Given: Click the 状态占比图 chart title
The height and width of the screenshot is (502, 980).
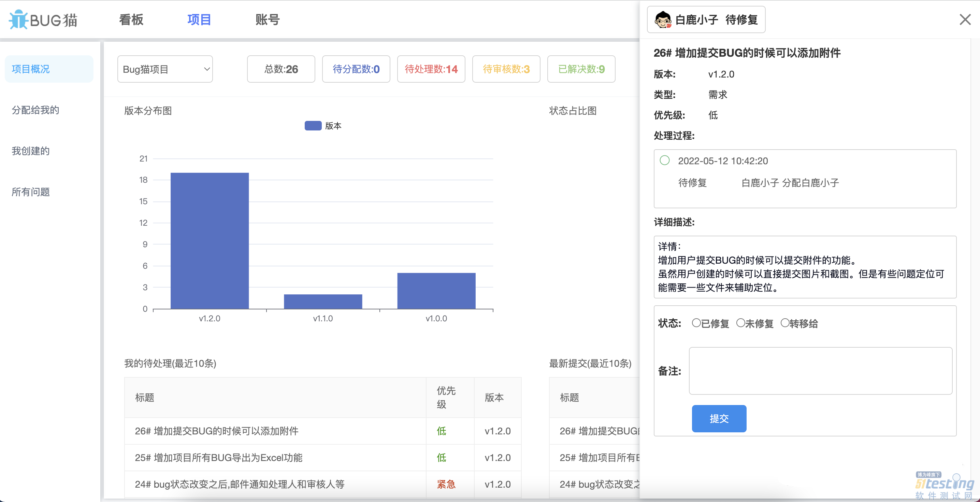Looking at the screenshot, I should click(x=573, y=111).
